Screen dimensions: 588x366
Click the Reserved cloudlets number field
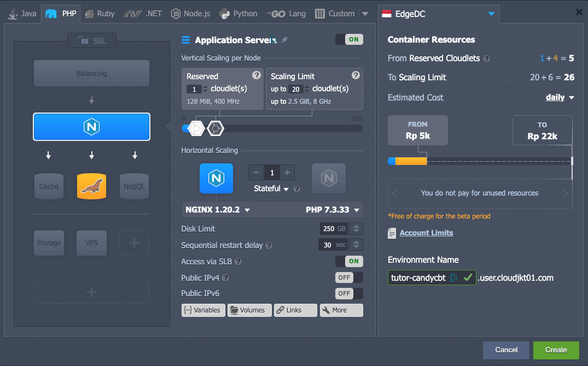(194, 89)
